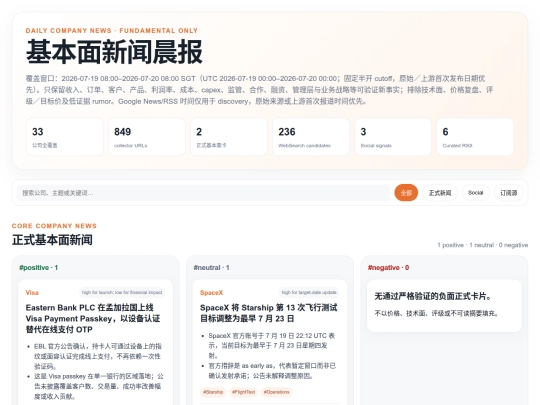
Task: Select the Social filter pill
Action: click(x=476, y=193)
